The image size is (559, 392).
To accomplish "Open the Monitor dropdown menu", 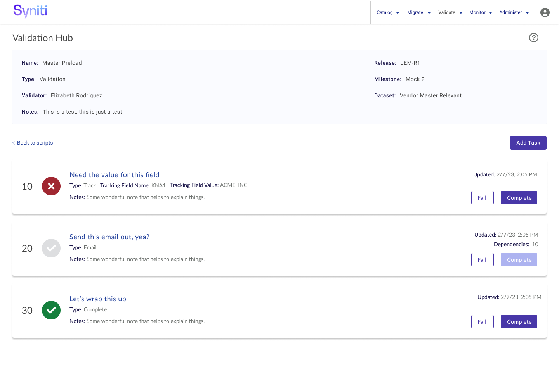I will (x=481, y=12).
